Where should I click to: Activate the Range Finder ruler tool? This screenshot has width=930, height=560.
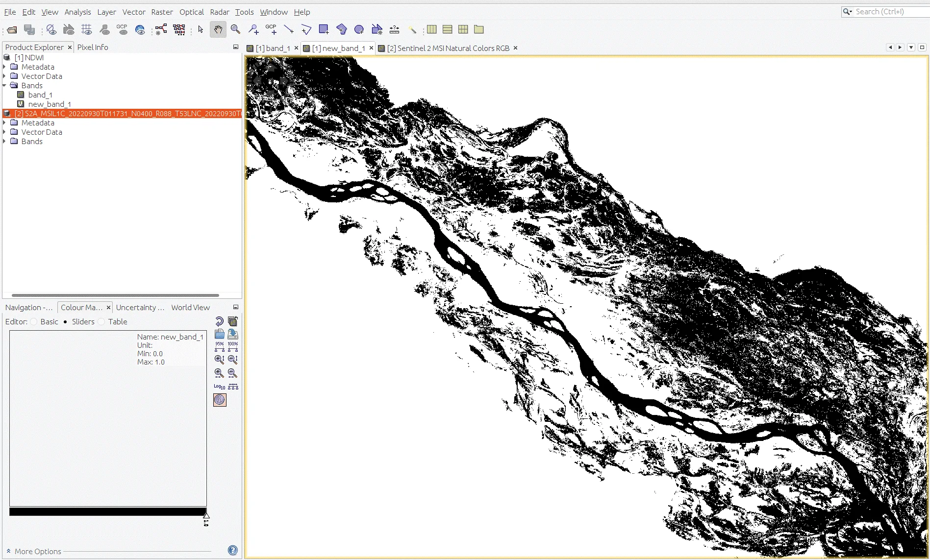[394, 30]
